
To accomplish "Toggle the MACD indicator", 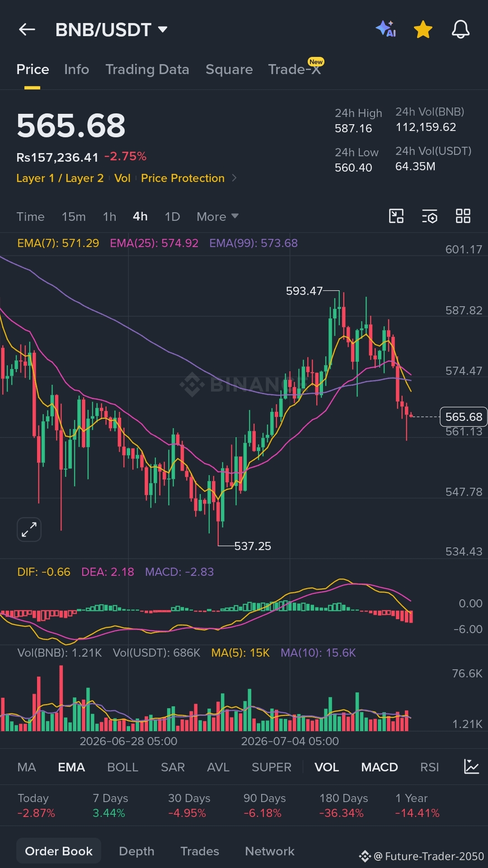I will coord(380,767).
